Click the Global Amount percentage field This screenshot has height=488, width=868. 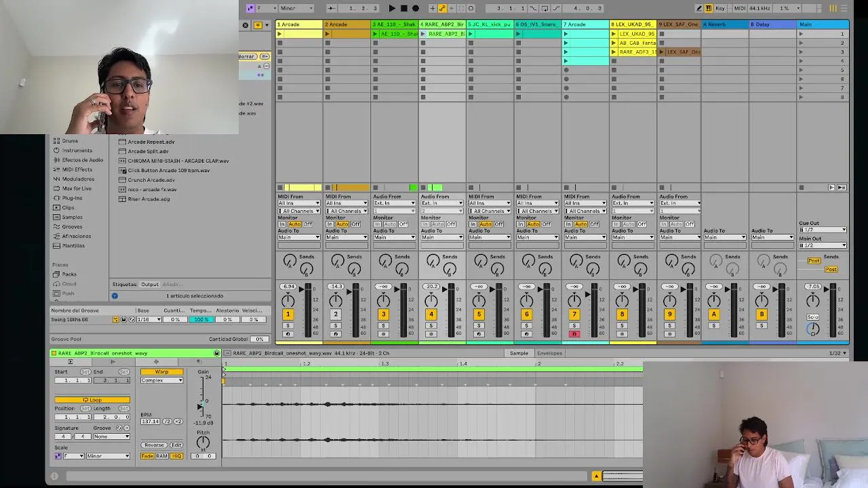258,339
